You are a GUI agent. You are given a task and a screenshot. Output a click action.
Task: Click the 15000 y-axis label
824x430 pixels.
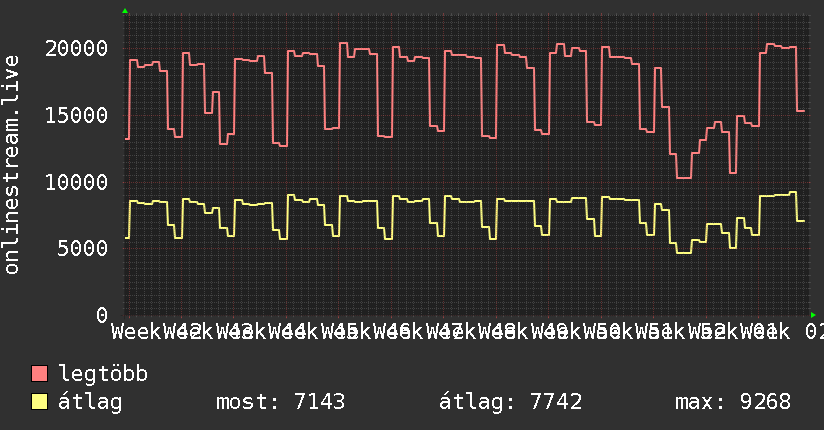(x=76, y=115)
